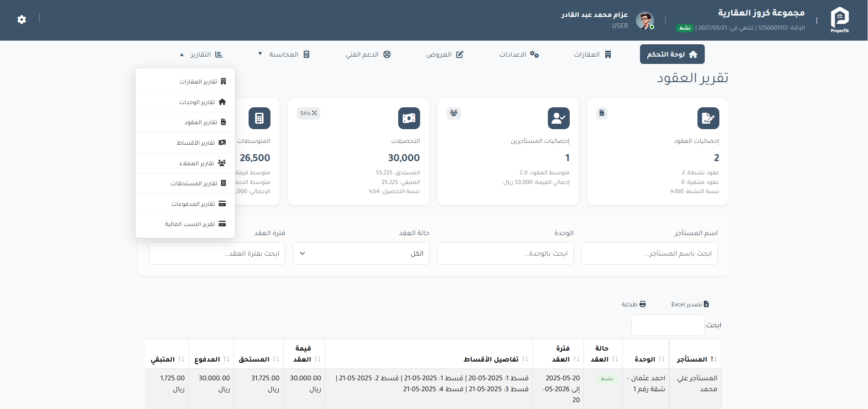Screen dimensions: 868x409
Task: Click the icon beside تقرير النسب المالية
Action: point(222,224)
